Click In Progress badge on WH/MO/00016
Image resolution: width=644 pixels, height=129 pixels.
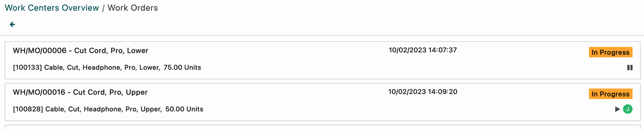(610, 94)
